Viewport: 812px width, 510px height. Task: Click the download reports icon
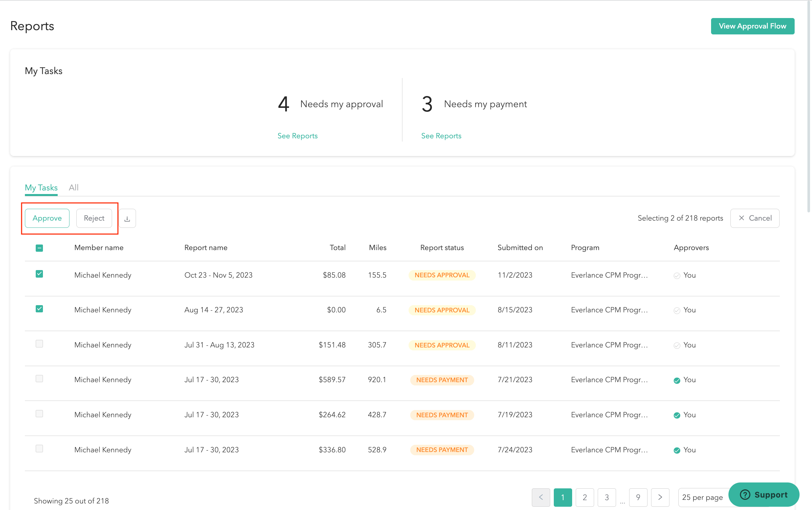[127, 218]
